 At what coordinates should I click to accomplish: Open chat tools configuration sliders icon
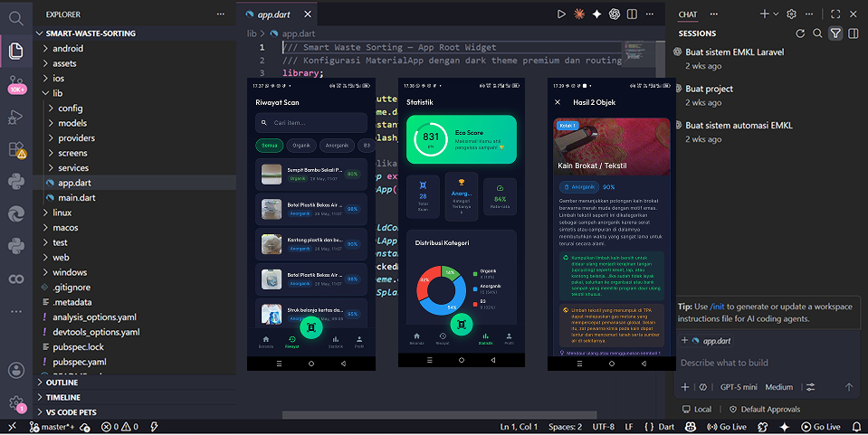point(811,387)
